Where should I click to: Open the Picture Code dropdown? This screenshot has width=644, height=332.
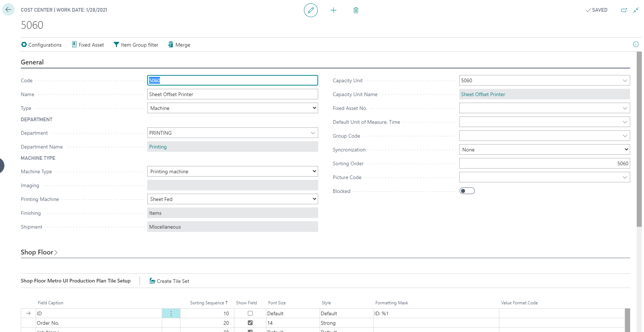(625, 177)
